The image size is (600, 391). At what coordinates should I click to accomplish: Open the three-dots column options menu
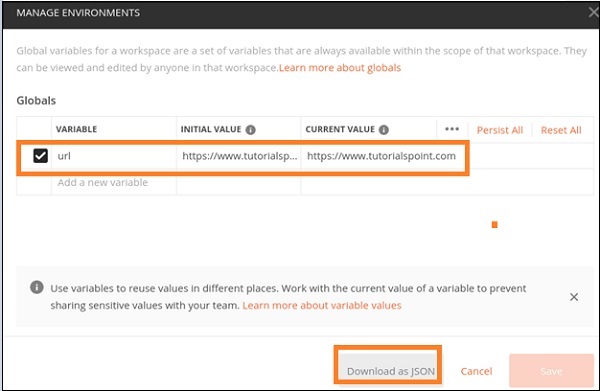point(452,129)
